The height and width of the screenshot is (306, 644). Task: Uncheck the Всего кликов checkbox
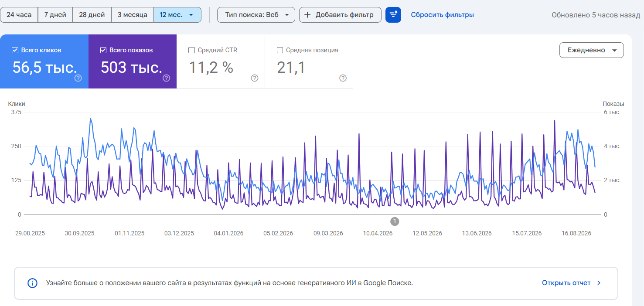(x=15, y=50)
